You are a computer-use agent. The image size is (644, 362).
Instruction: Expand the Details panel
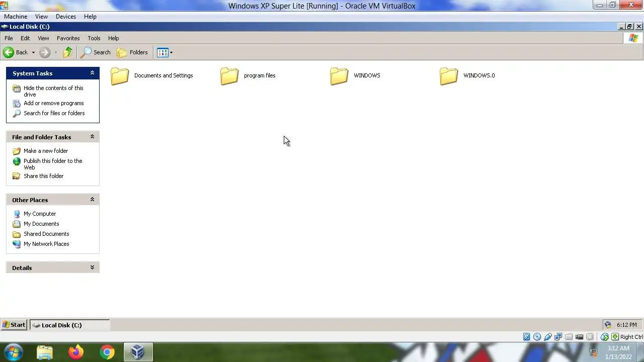(92, 267)
